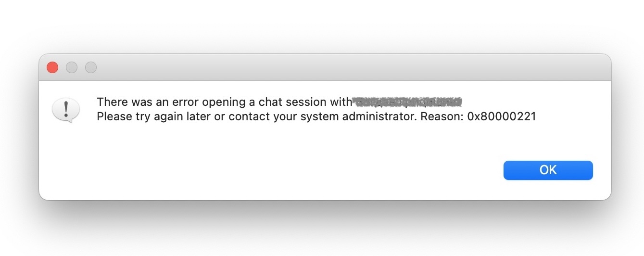The image size is (644, 256).
Task: Click the exclamation mark inside the bubble
Action: 65,108
